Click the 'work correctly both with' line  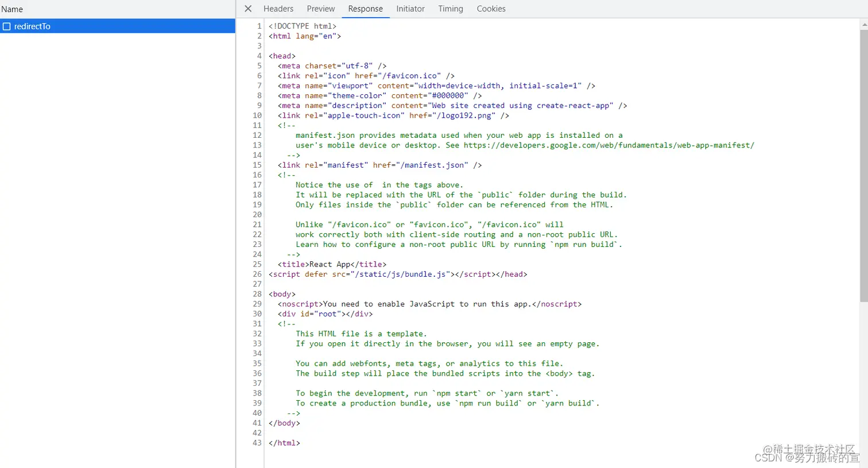tap(457, 234)
